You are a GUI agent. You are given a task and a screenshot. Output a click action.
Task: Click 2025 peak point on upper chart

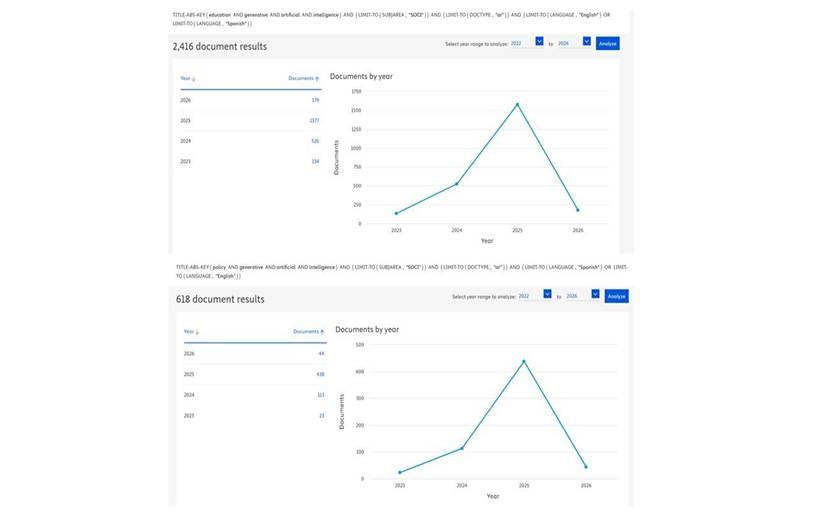(517, 105)
